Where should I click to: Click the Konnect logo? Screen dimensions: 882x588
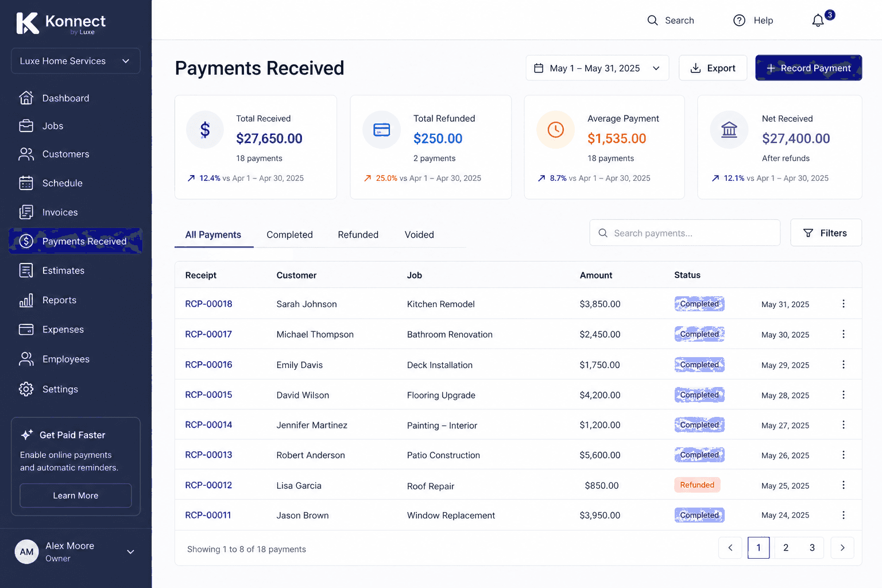click(61, 24)
